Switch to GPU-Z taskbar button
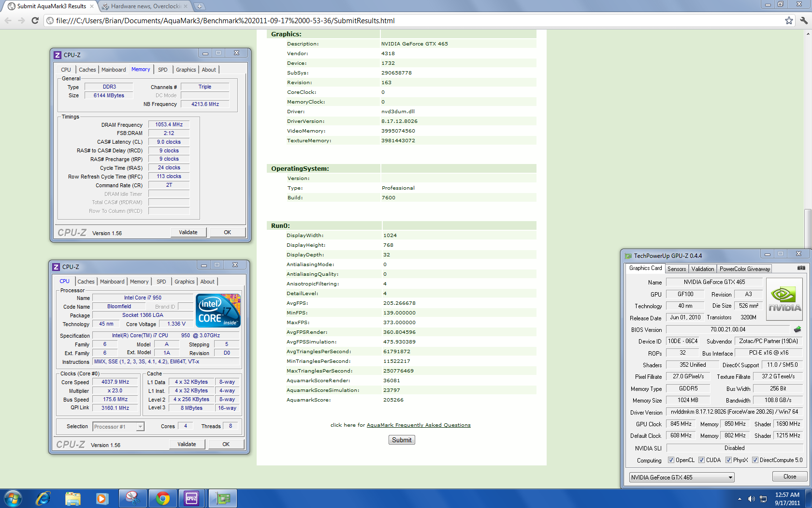The image size is (812, 508). coord(222,498)
